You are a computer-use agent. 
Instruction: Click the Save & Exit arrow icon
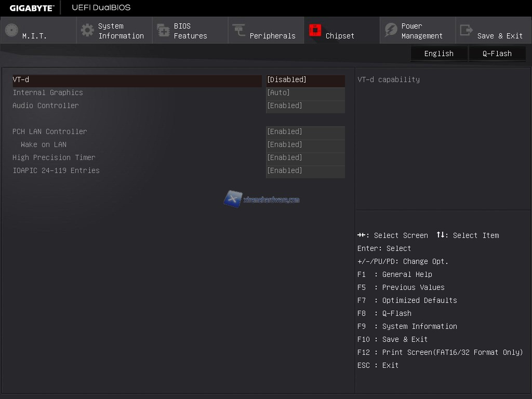(467, 30)
